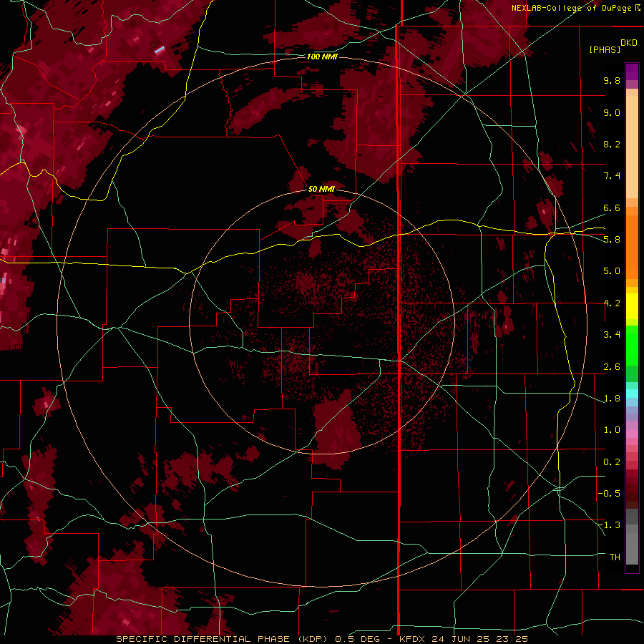Click the 23:25 timestamp
The image size is (644, 644).
[513, 639]
